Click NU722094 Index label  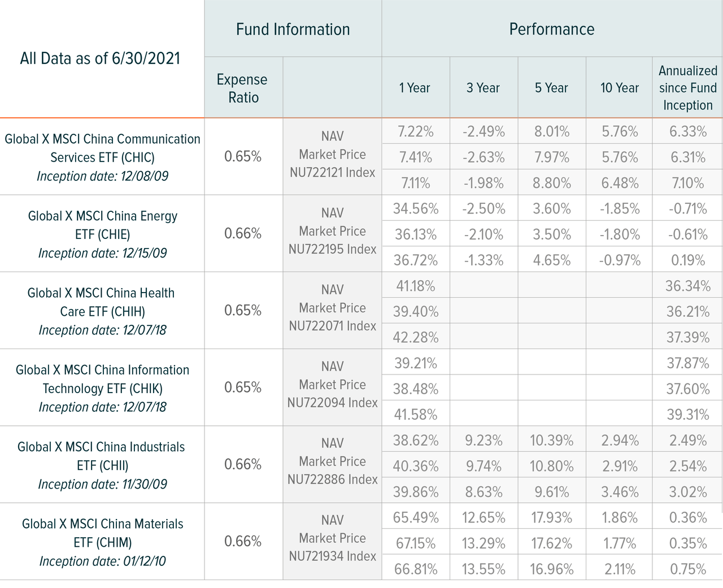click(x=332, y=403)
